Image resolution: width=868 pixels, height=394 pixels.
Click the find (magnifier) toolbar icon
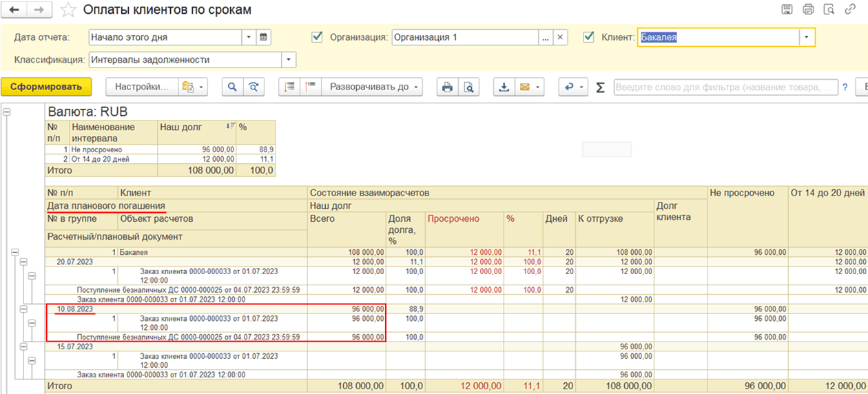pos(232,87)
